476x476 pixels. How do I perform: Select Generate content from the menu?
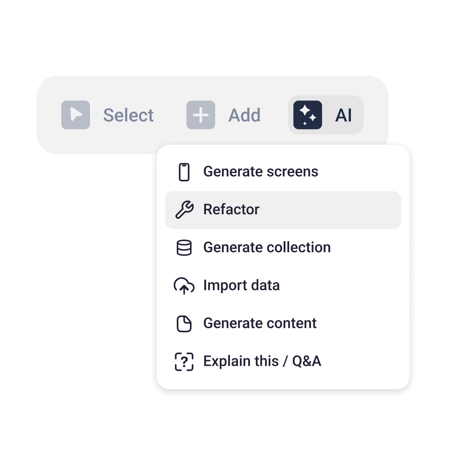260,323
